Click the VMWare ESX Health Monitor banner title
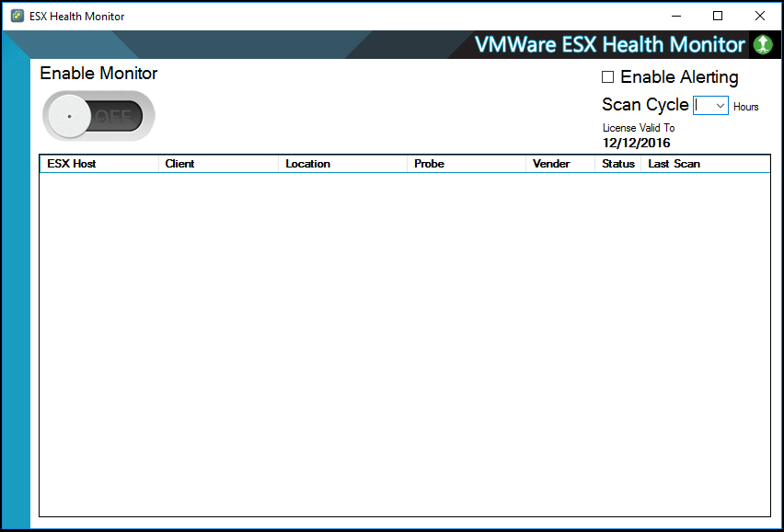 [x=609, y=44]
